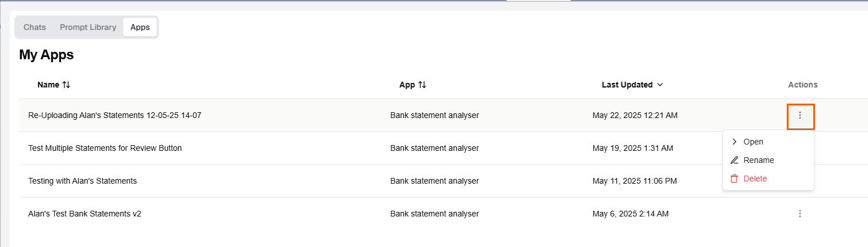The height and width of the screenshot is (247, 868).
Task: Switch to the Chats tab
Action: (35, 27)
